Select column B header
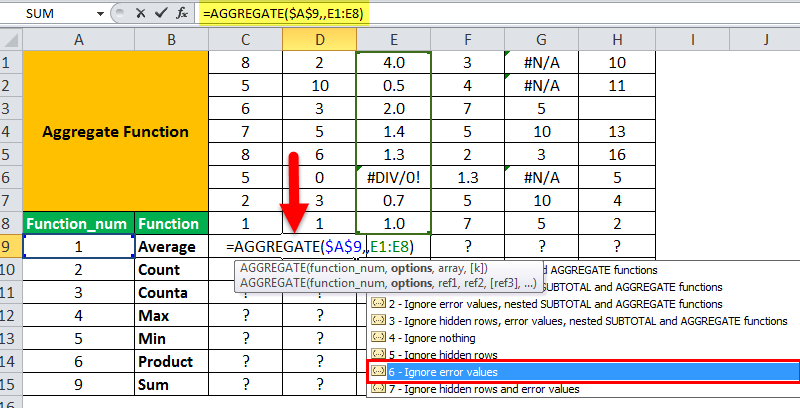 tap(171, 39)
